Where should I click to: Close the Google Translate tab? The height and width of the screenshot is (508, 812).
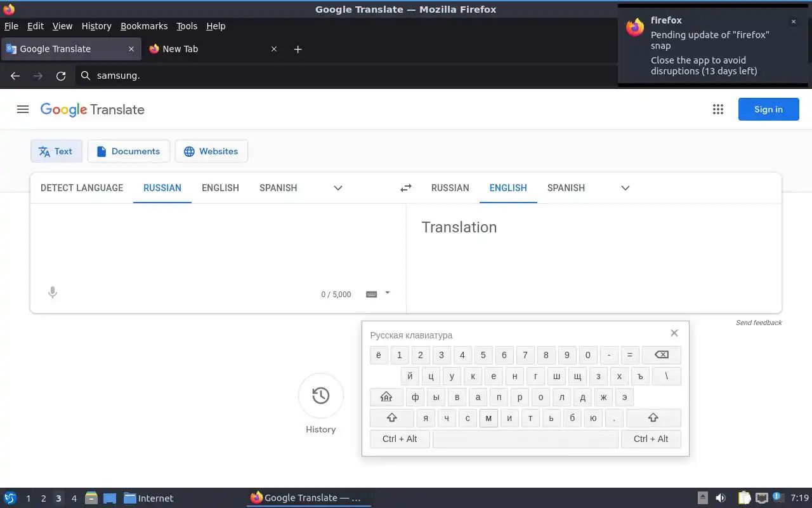[x=131, y=49]
